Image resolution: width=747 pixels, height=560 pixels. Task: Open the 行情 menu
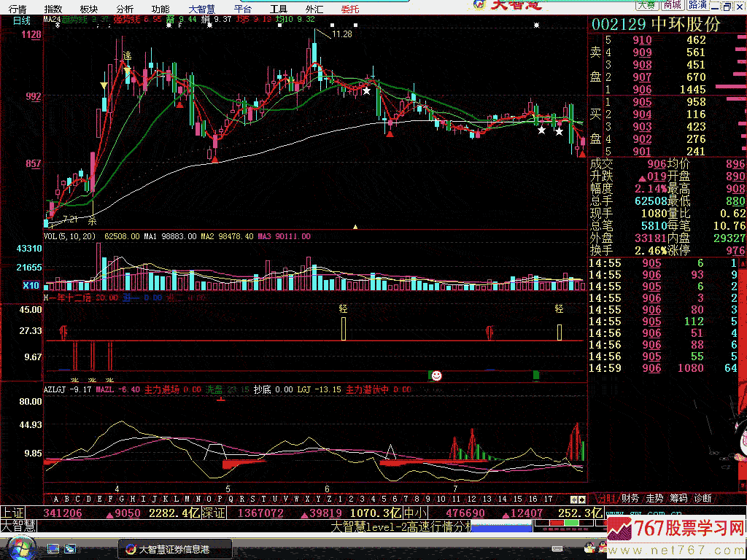click(x=18, y=9)
